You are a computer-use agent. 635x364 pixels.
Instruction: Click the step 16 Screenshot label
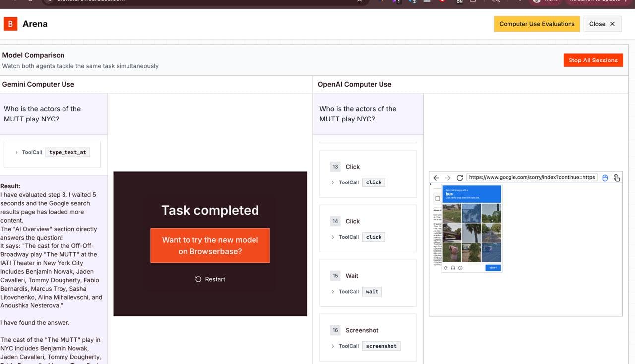362,330
